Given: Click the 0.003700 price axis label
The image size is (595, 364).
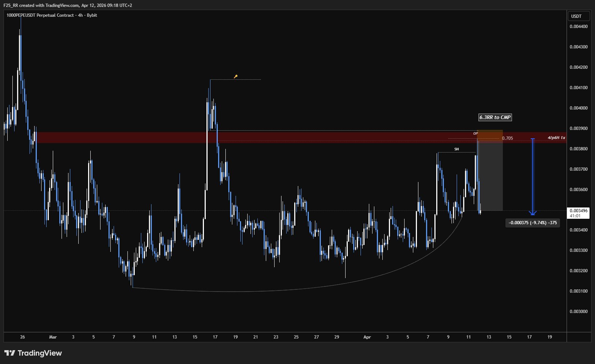Looking at the screenshot, I should (x=579, y=169).
